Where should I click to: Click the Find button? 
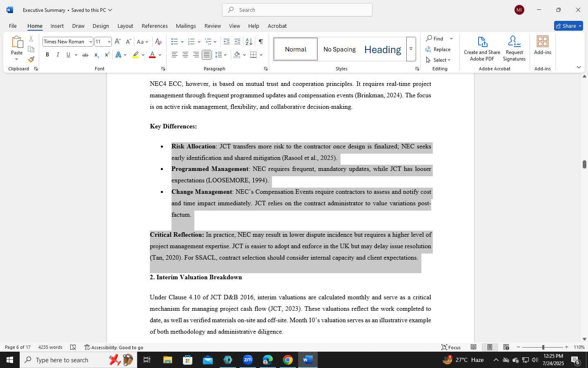point(435,38)
